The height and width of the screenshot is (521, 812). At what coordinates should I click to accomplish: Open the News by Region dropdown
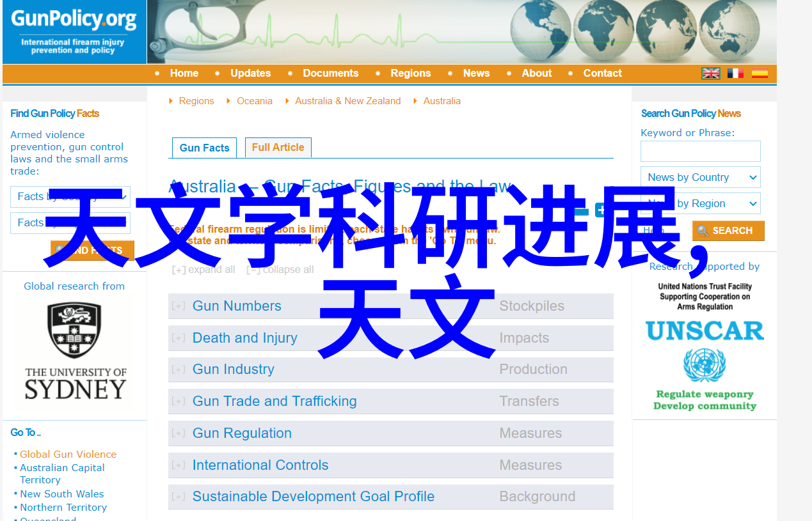pos(700,204)
